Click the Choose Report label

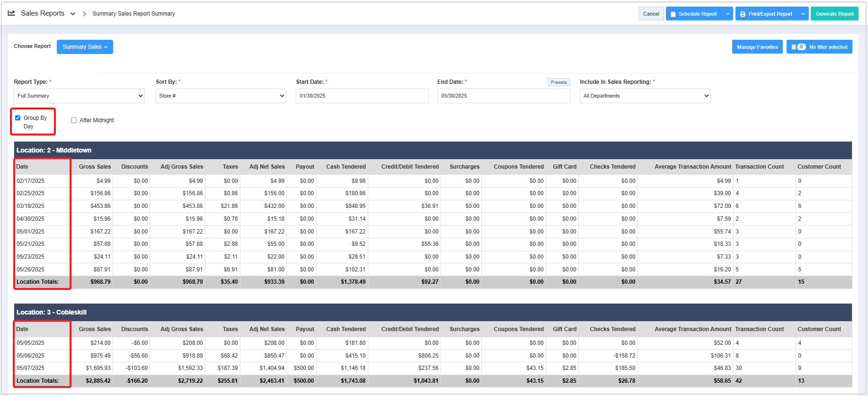click(32, 46)
